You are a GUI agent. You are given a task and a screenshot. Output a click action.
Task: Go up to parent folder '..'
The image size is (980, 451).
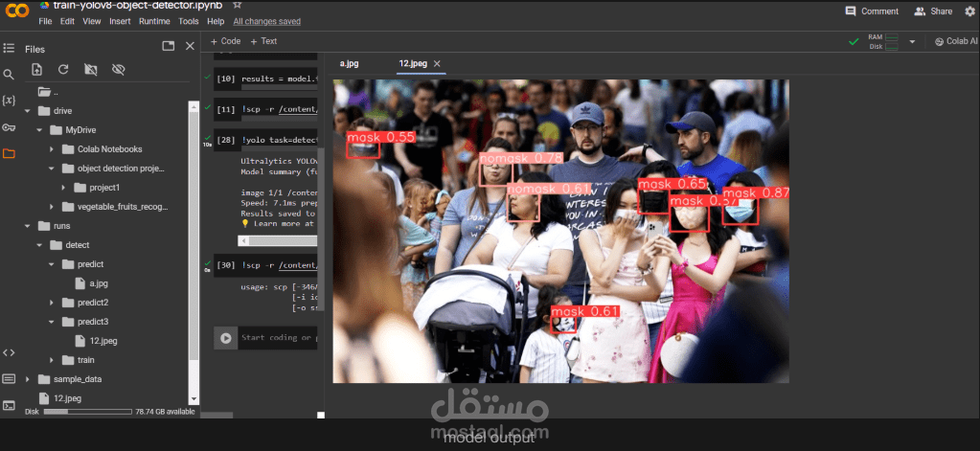coord(48,92)
